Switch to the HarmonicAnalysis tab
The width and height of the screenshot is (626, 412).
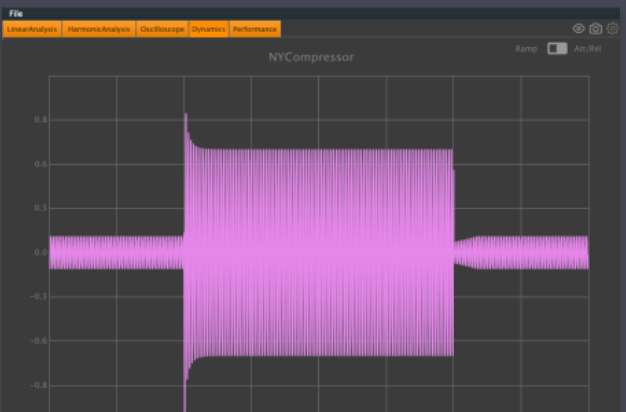[99, 29]
